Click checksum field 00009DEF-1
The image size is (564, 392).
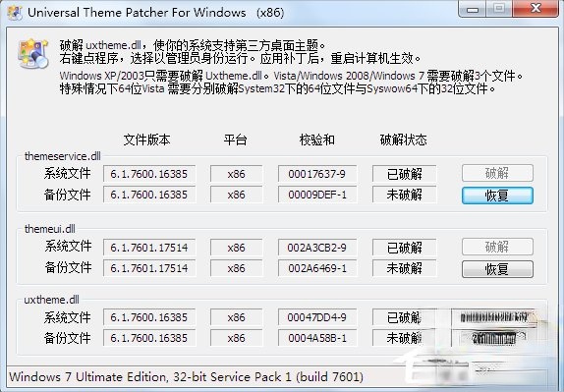tap(317, 195)
